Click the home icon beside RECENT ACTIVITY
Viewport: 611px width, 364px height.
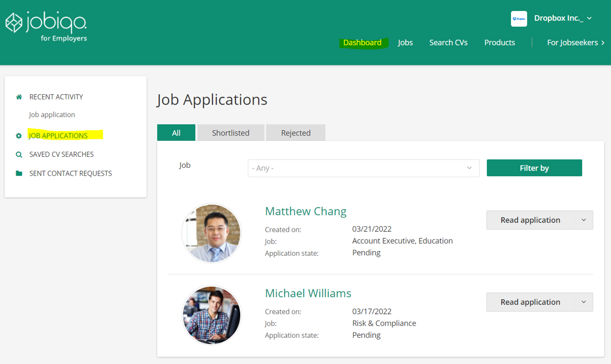(x=18, y=96)
